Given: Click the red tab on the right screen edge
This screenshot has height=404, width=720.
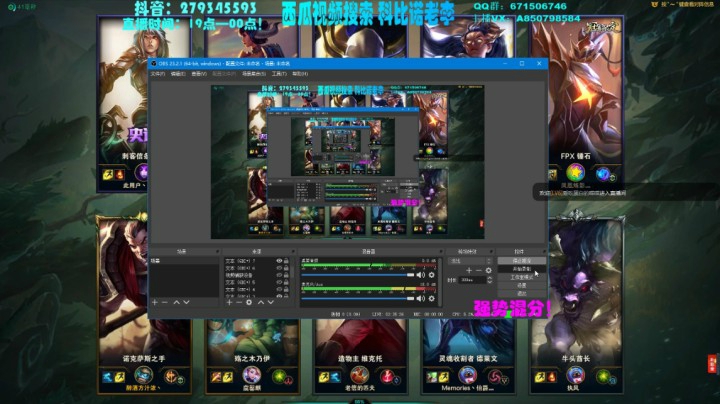Looking at the screenshot, I should point(712,364).
